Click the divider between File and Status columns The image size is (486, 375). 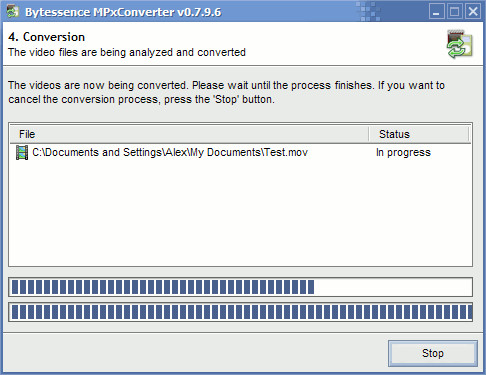pos(369,134)
